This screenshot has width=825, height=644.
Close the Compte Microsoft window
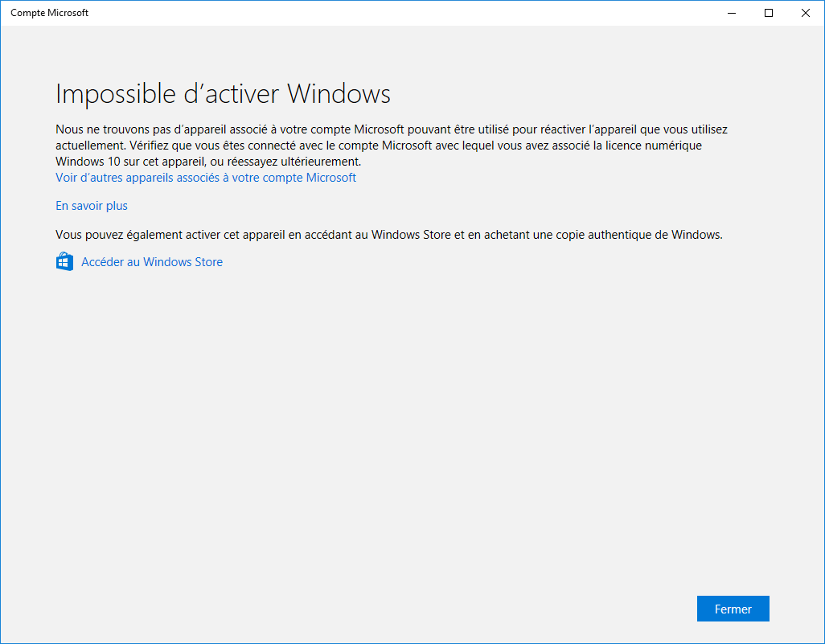pyautogui.click(x=805, y=13)
